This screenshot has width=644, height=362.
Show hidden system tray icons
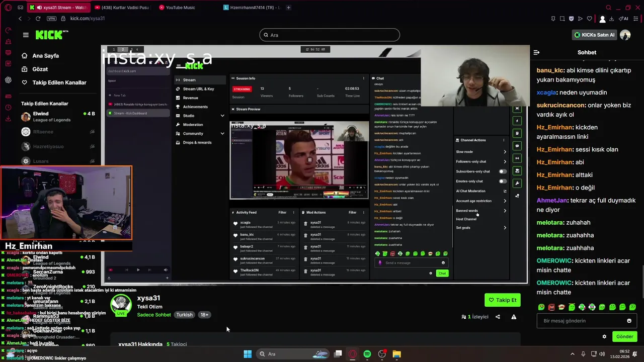(572, 354)
